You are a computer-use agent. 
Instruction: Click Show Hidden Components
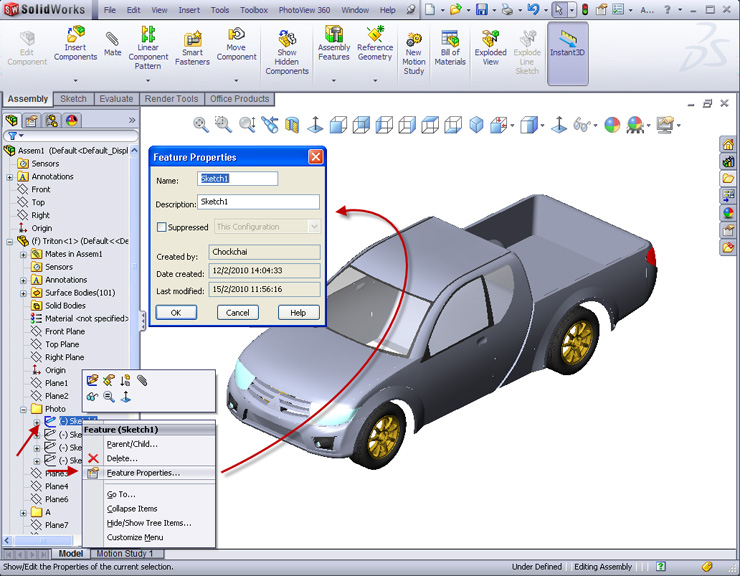(x=286, y=52)
